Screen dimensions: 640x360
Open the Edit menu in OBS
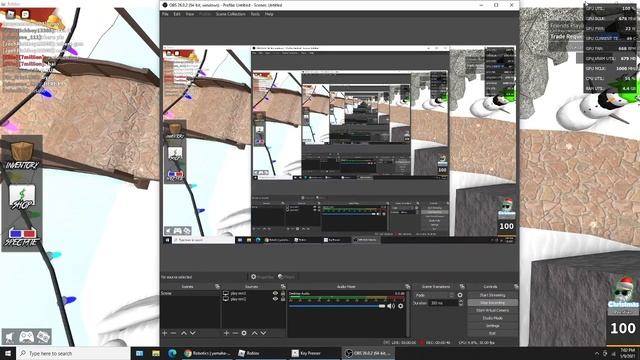pyautogui.click(x=177, y=14)
